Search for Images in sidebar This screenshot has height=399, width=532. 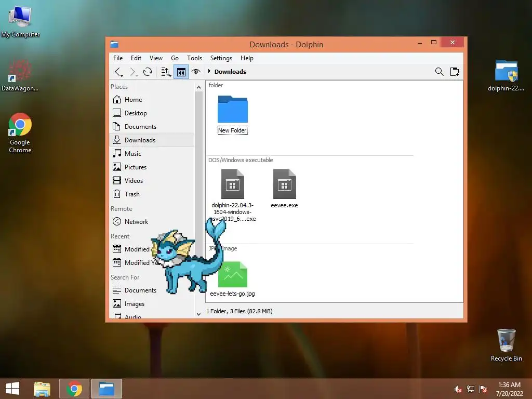[152, 303]
